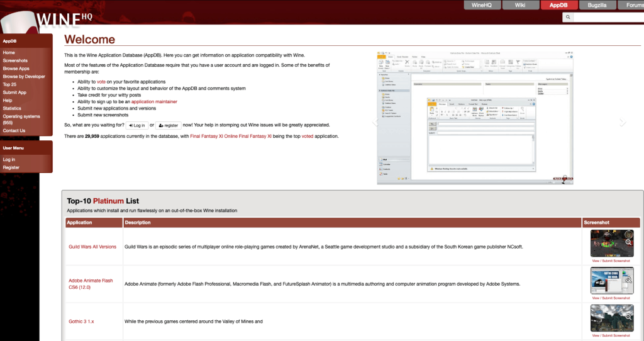Image resolution: width=644 pixels, height=341 pixels.
Task: Click the vote link in benefits list
Action: pyautogui.click(x=101, y=82)
